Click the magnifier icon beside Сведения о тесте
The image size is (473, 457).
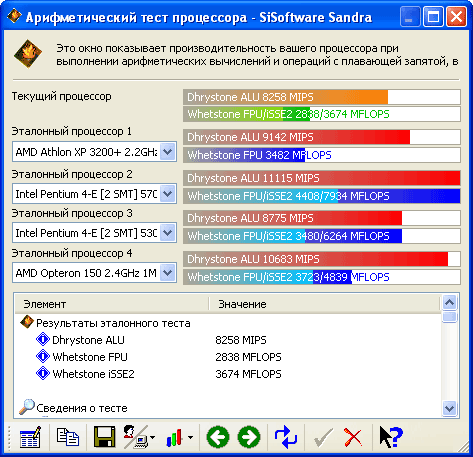coord(27,407)
